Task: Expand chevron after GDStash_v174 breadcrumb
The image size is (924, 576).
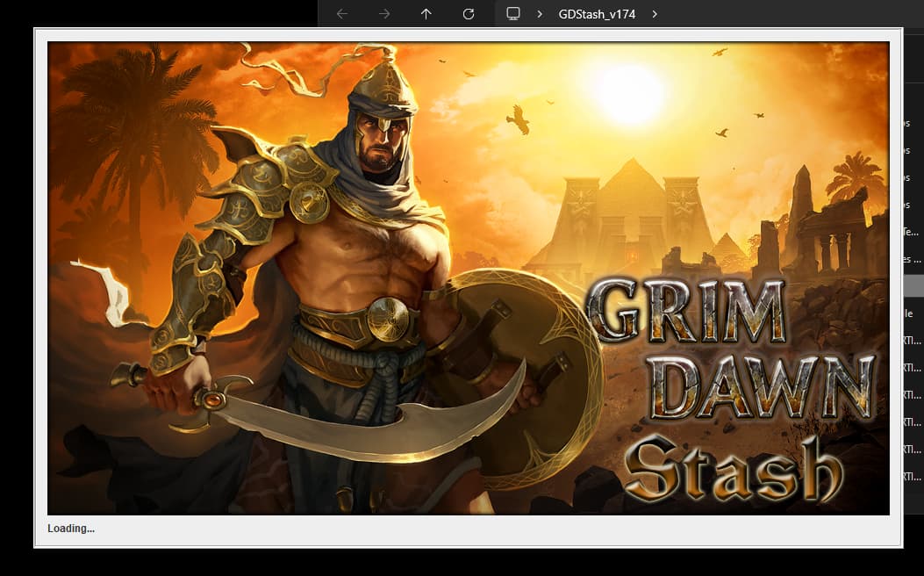Action: [x=655, y=13]
